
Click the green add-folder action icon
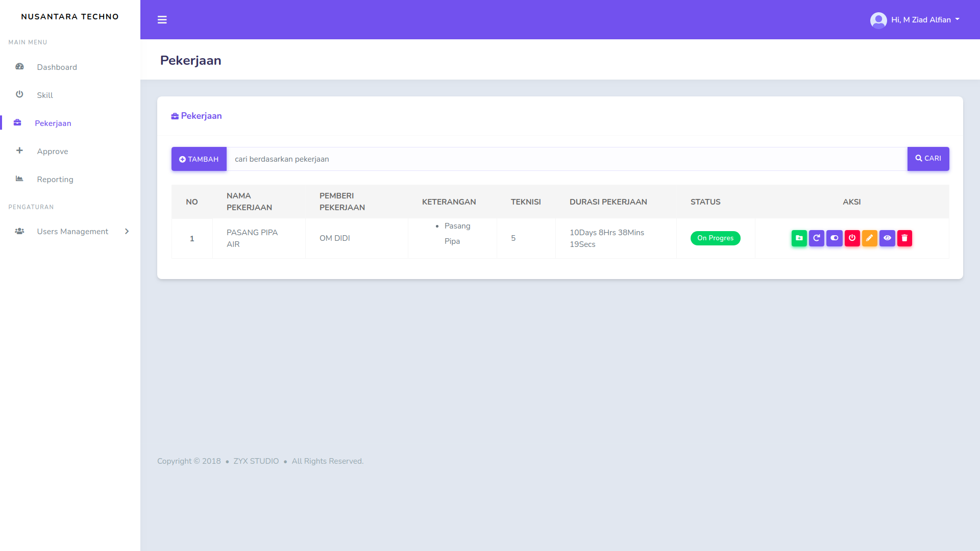799,238
